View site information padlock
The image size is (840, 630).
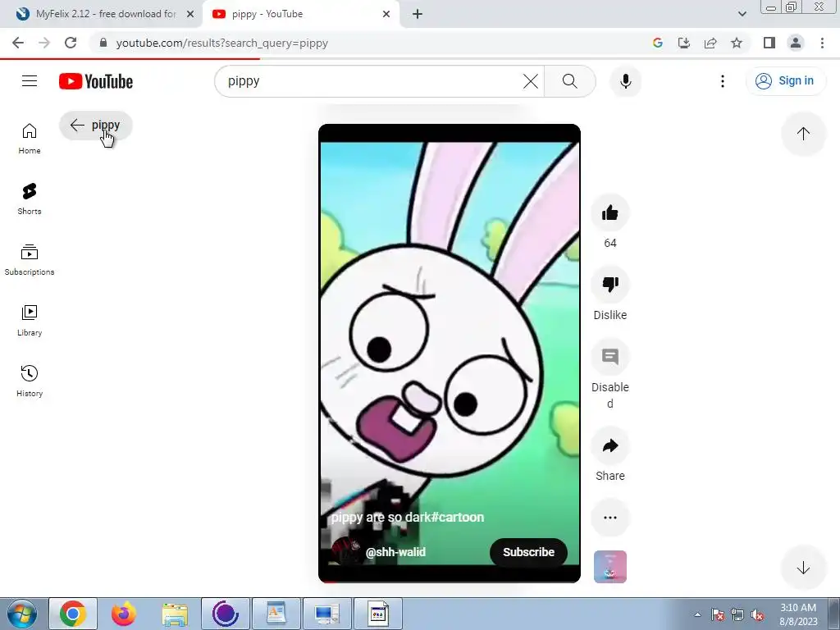[x=103, y=43]
